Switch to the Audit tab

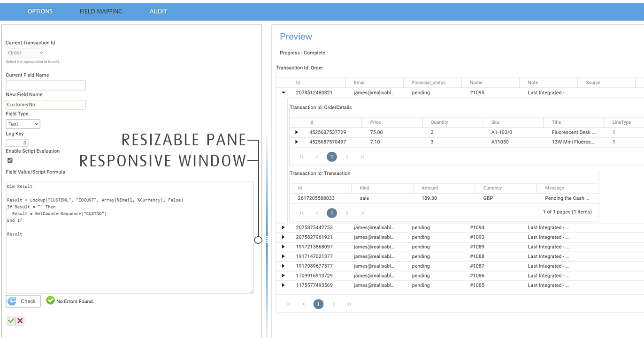coord(158,11)
